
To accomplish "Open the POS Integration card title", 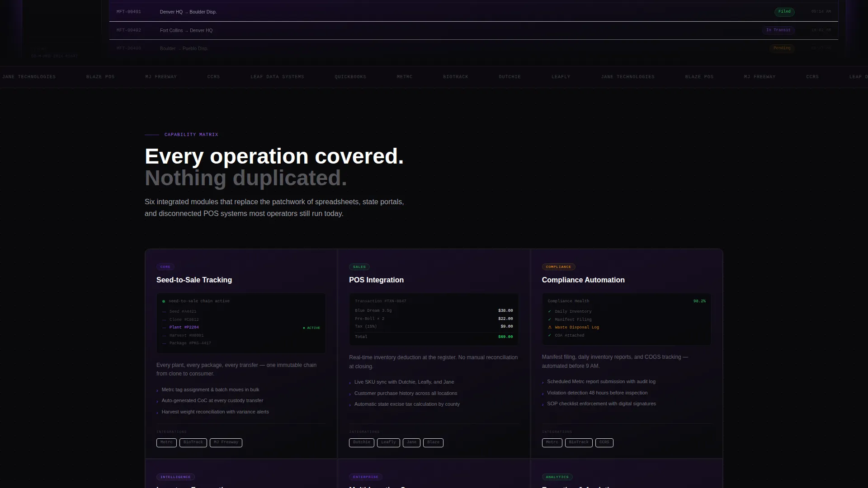I will 376,280.
